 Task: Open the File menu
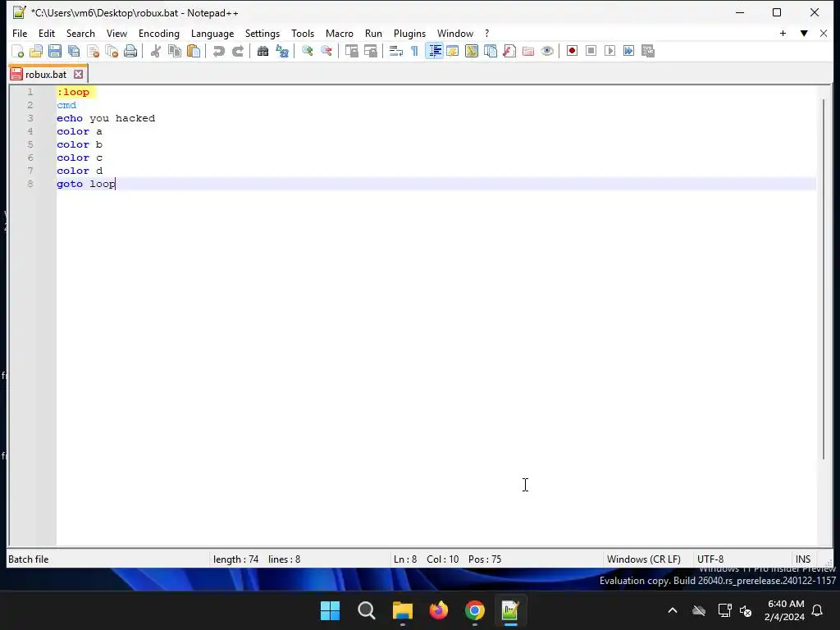tap(20, 33)
